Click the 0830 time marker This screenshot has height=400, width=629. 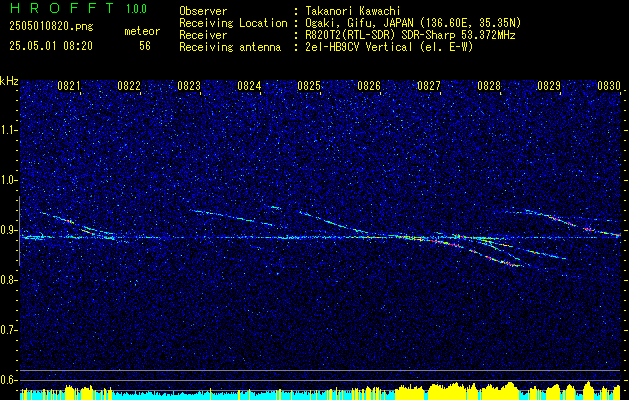pos(609,86)
